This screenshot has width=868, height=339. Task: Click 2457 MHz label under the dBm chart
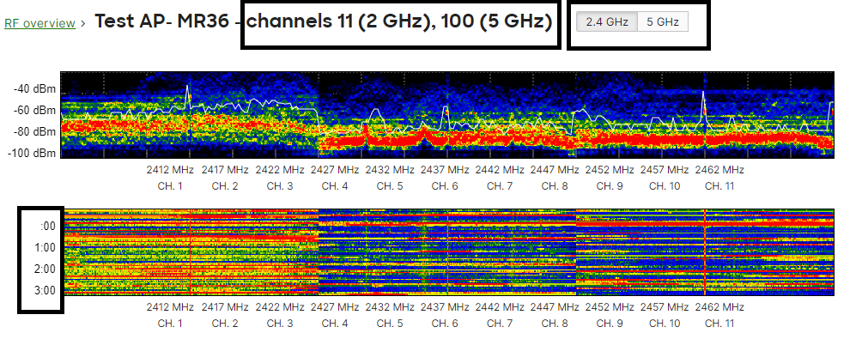pyautogui.click(x=665, y=169)
